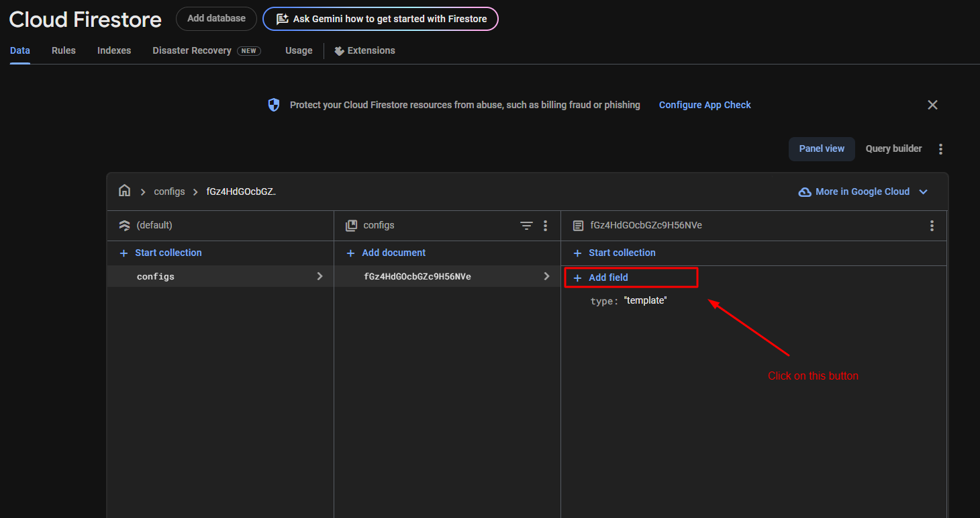Select the type field value "template"

tap(645, 300)
